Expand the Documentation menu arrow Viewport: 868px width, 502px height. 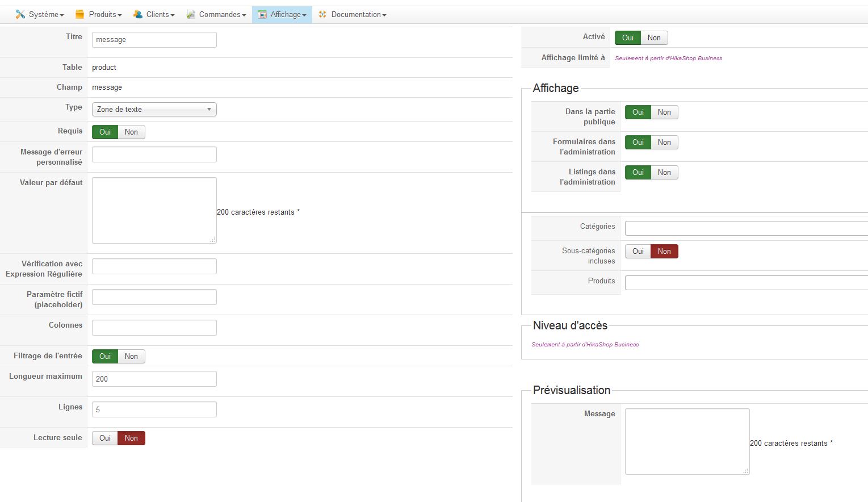pyautogui.click(x=384, y=15)
